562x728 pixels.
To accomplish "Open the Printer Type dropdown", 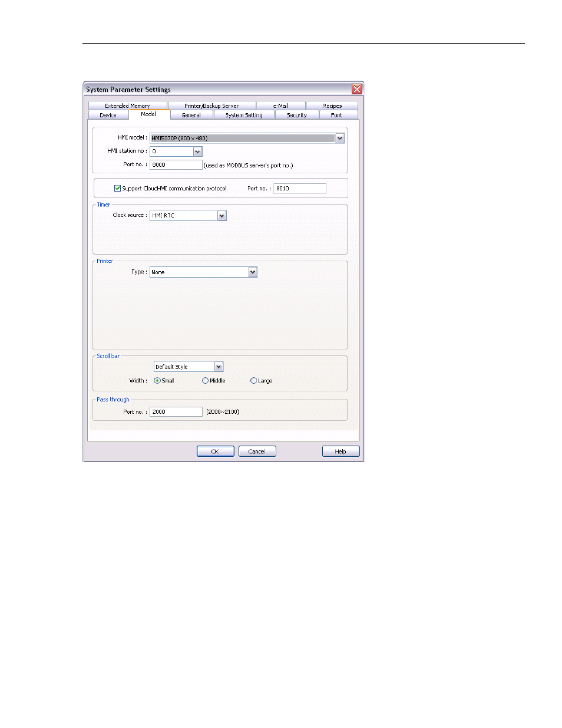I will pos(253,272).
